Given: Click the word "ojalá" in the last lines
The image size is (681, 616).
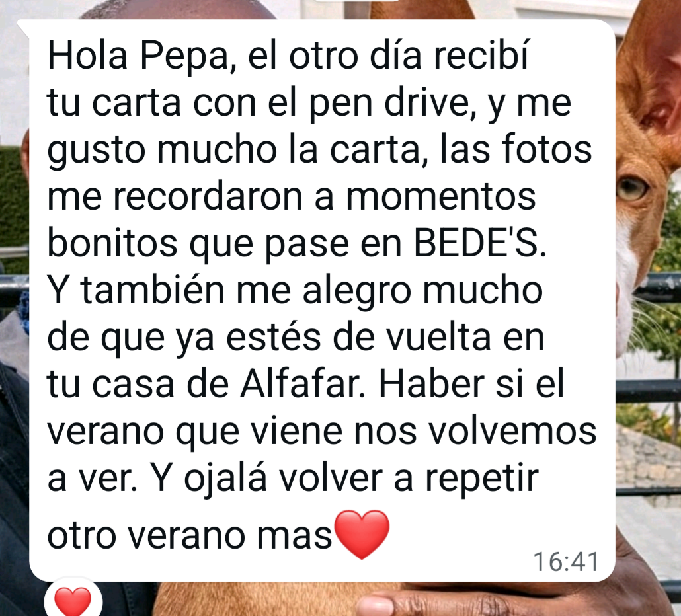Looking at the screenshot, I should tap(225, 481).
